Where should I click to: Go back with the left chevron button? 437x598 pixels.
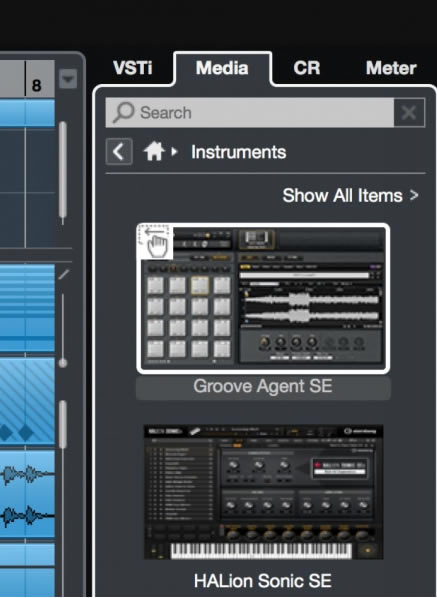119,152
